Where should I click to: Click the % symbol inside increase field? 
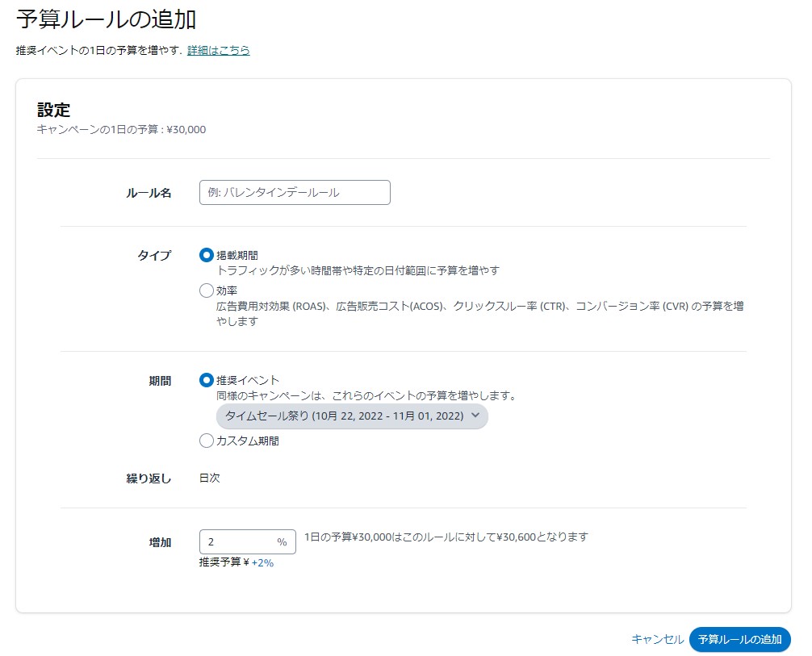click(282, 542)
